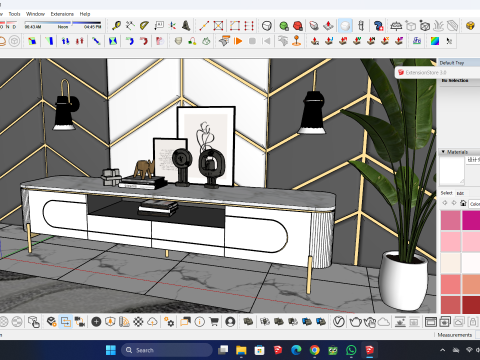Edit the material name field
Image resolution: width=480 pixels, height=360 pixels.
(x=473, y=160)
